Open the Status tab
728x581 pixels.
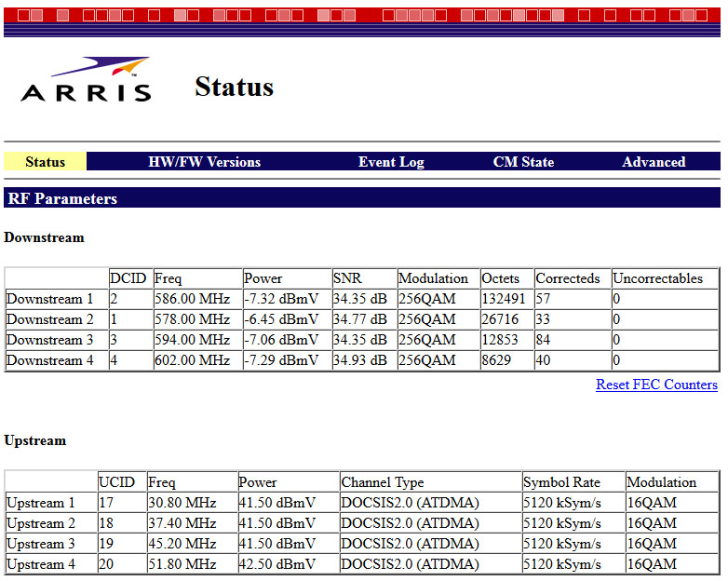pos(45,162)
